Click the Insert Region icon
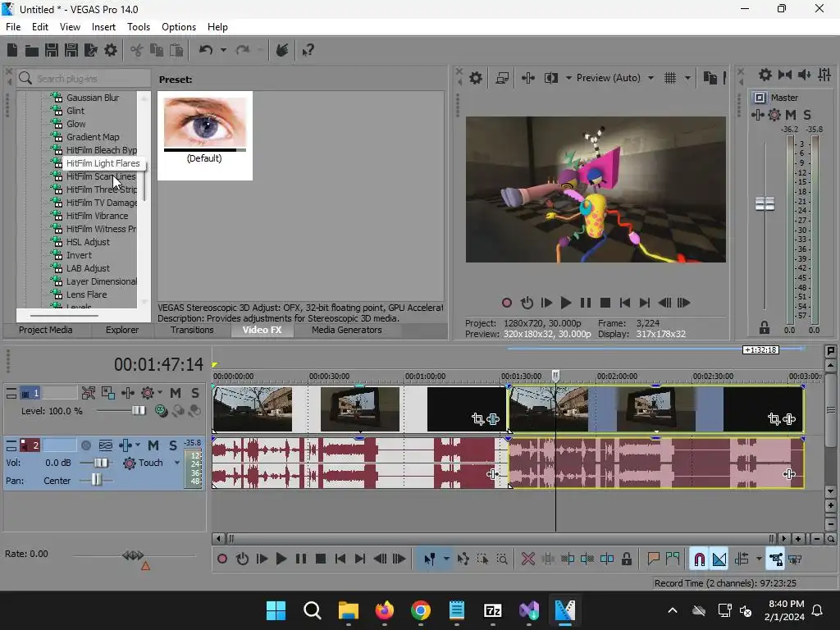 [x=673, y=559]
